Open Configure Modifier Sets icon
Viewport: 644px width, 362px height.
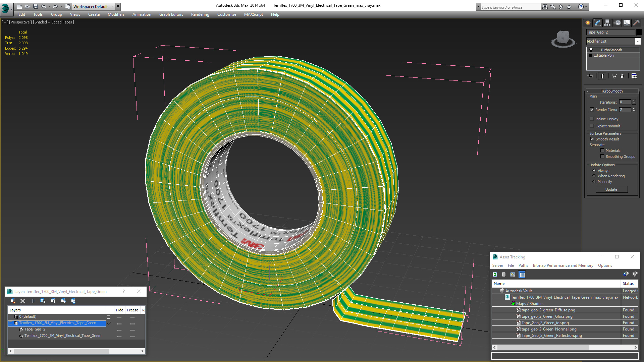coord(634,76)
